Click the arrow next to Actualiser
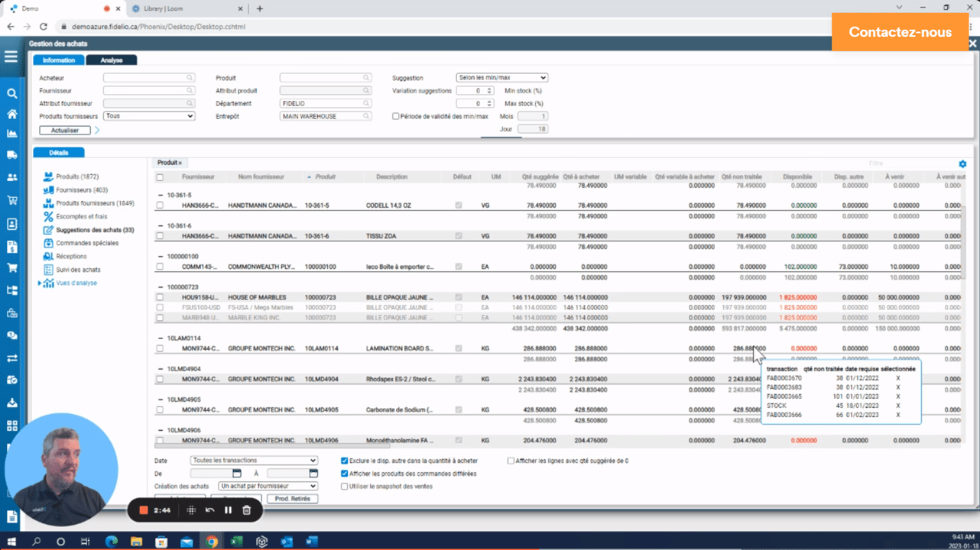Screen dimensions: 980x550 97,131
